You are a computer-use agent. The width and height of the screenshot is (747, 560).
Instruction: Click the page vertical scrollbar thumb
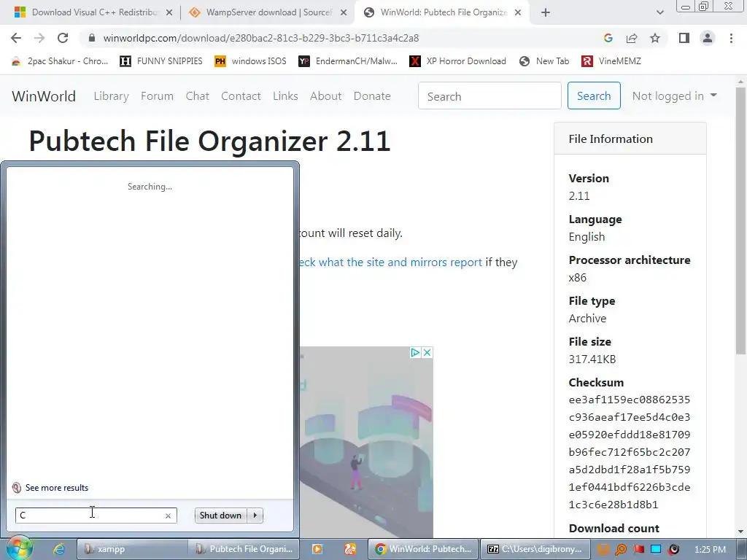(740, 220)
